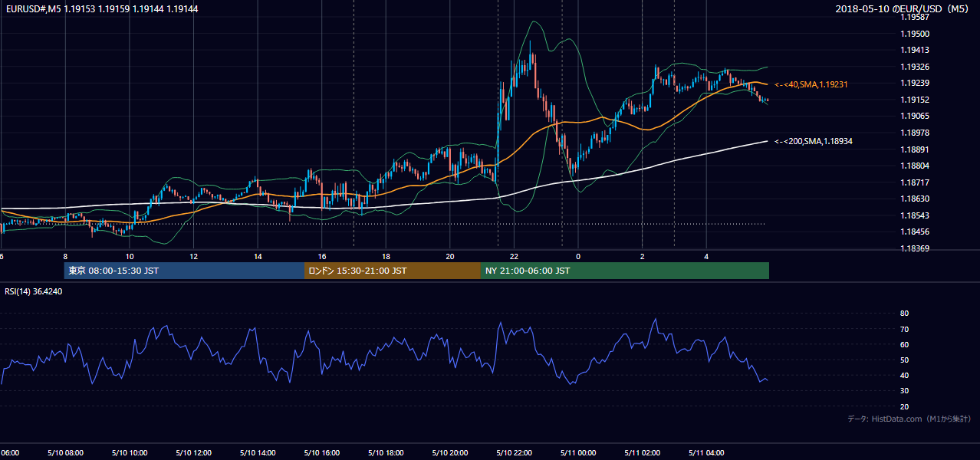
Task: Click the 1.18456 price axis label
Action: 916,232
